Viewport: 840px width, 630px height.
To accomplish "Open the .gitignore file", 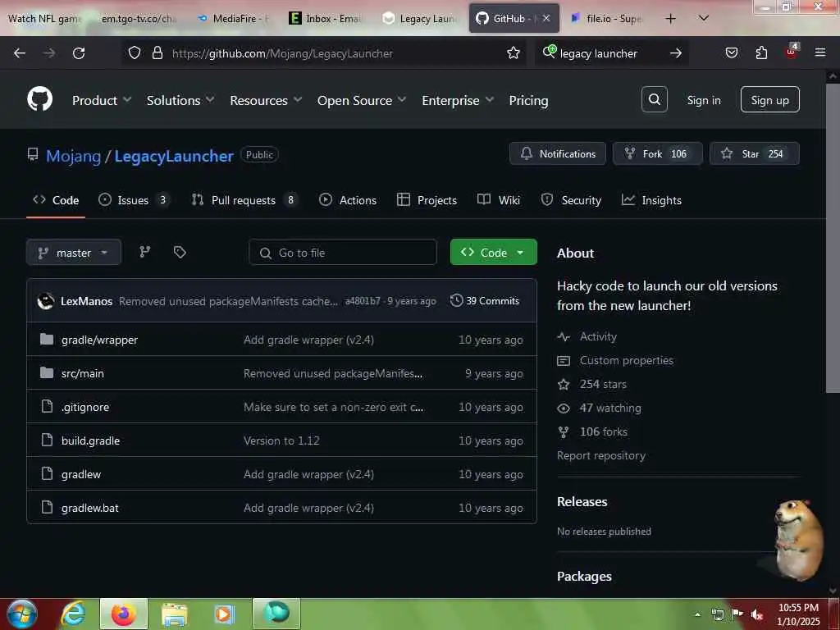I will pos(85,407).
